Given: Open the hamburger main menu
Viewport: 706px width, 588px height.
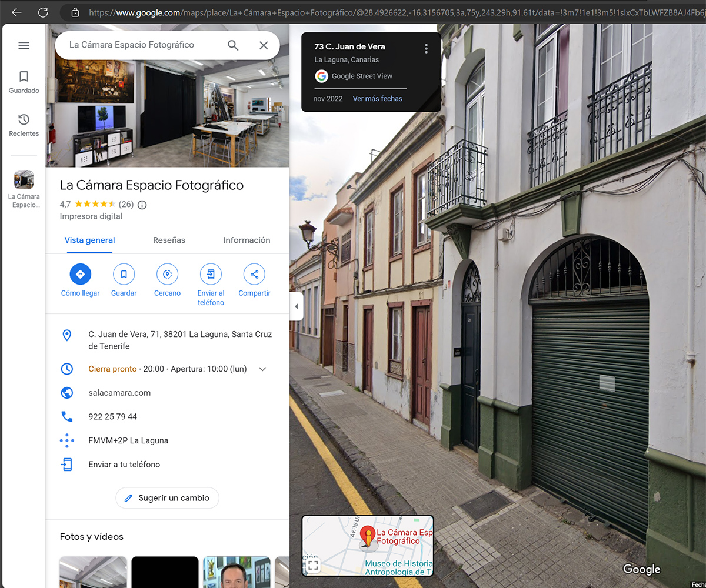Looking at the screenshot, I should (24, 45).
